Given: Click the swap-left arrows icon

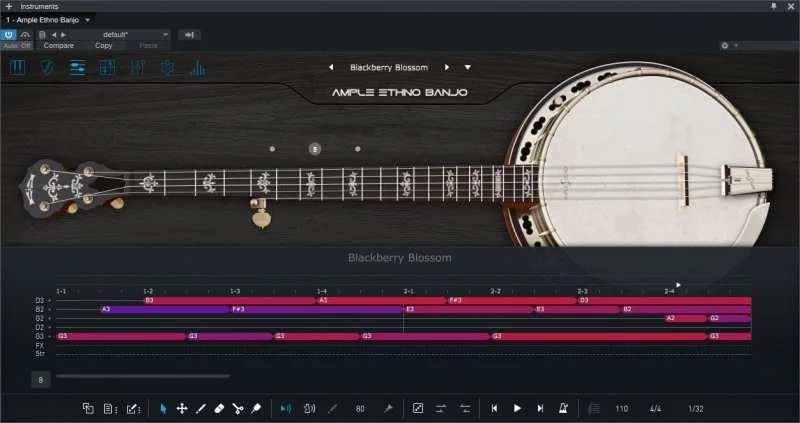Looking at the screenshot, I should click(x=465, y=408).
